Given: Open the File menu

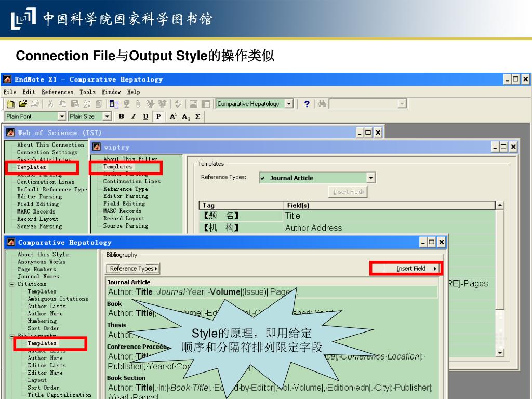Looking at the screenshot, I should coord(10,92).
